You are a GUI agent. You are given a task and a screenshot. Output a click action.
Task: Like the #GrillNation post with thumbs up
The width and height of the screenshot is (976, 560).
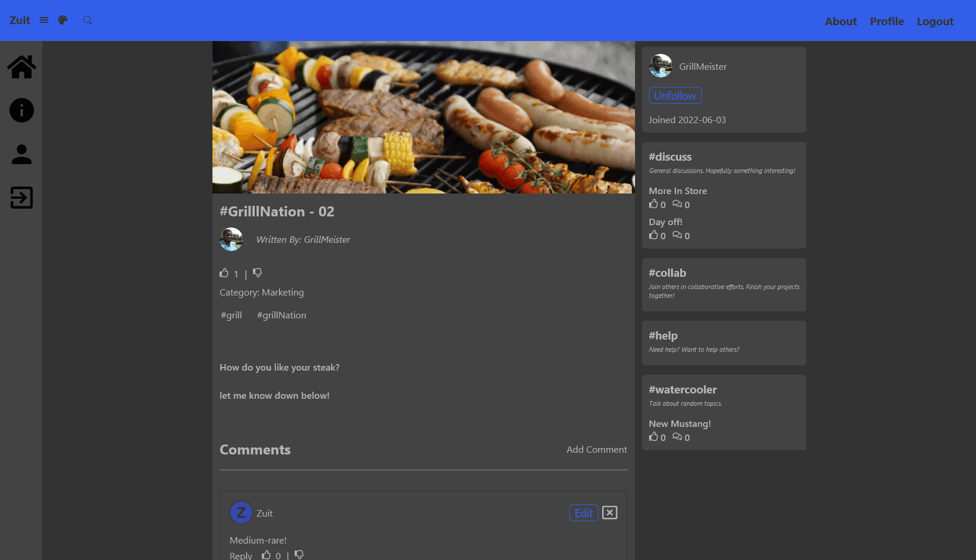[224, 273]
